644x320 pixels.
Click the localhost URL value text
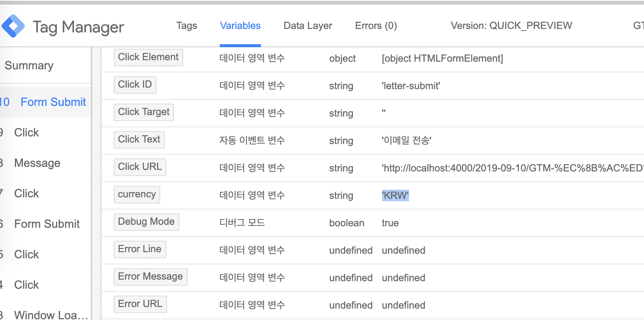click(511, 168)
